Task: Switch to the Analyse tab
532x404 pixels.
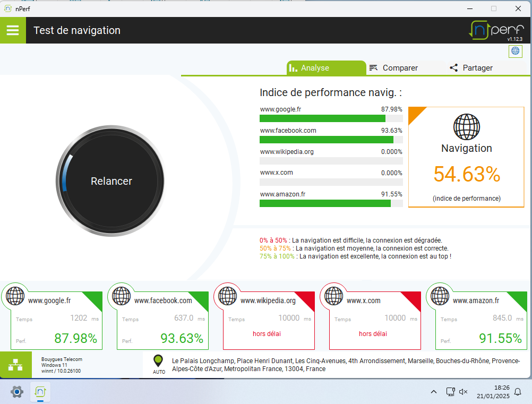Action: click(x=327, y=68)
